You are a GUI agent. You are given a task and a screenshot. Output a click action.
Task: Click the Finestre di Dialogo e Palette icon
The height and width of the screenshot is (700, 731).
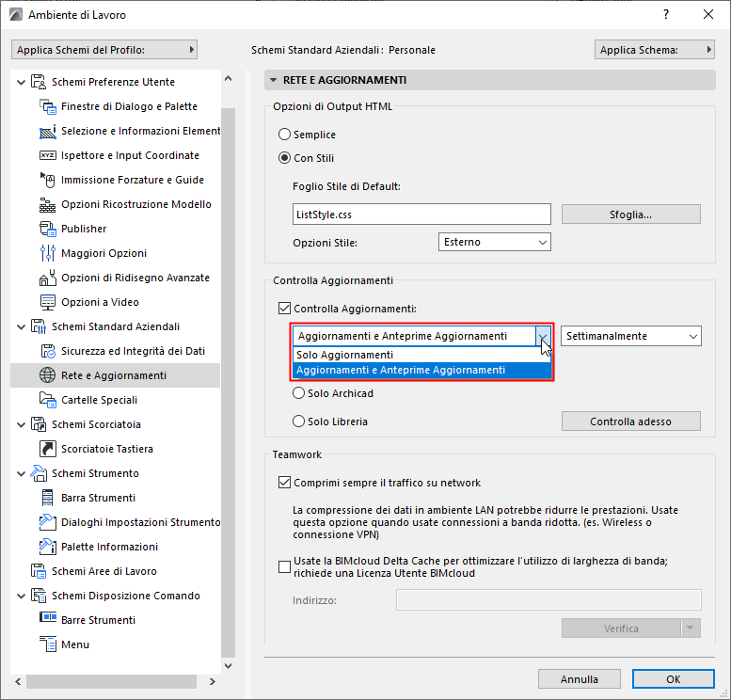coord(48,106)
